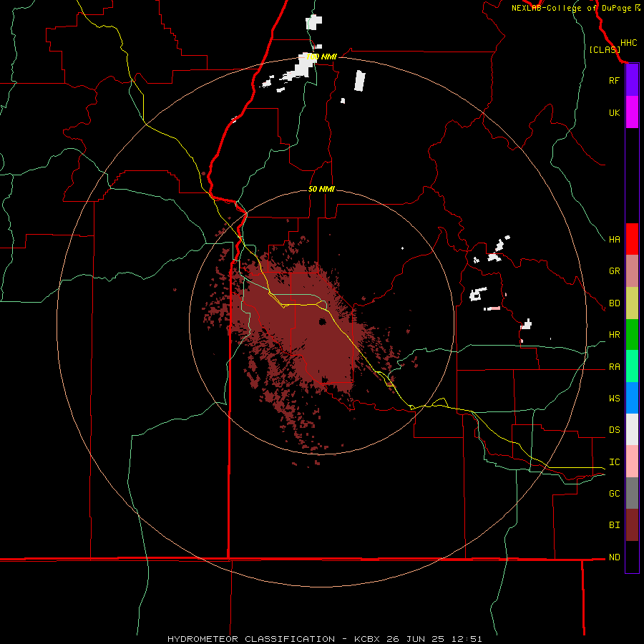Click the 'HR' legend label
Screen dimensions: 644x644
point(614,335)
